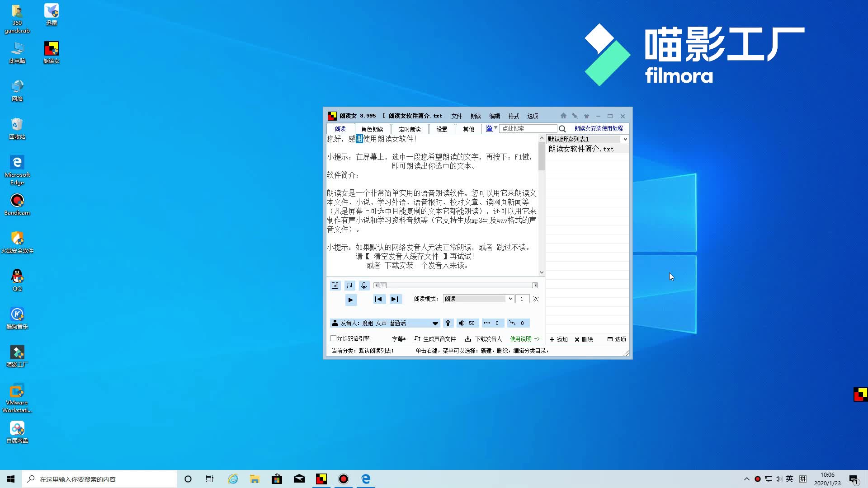Open the 迅雷 desktop icon
The width and height of the screenshot is (868, 488).
click(52, 14)
